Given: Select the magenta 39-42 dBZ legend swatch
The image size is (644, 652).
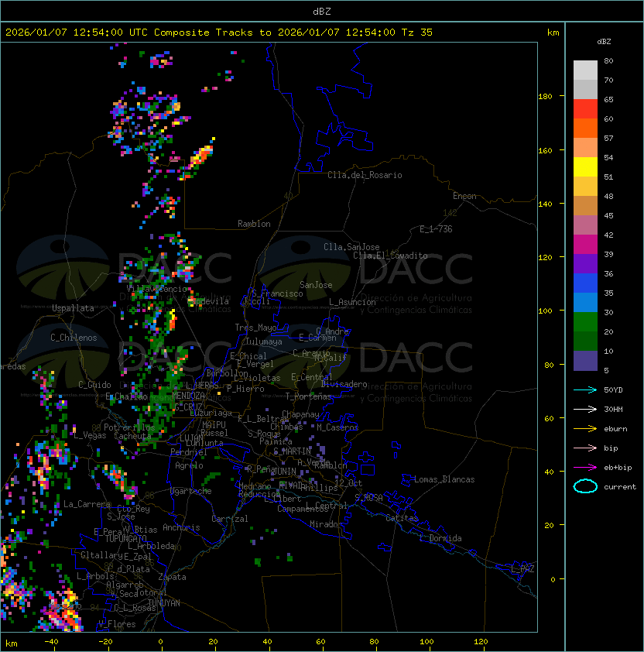Looking at the screenshot, I should (x=585, y=245).
